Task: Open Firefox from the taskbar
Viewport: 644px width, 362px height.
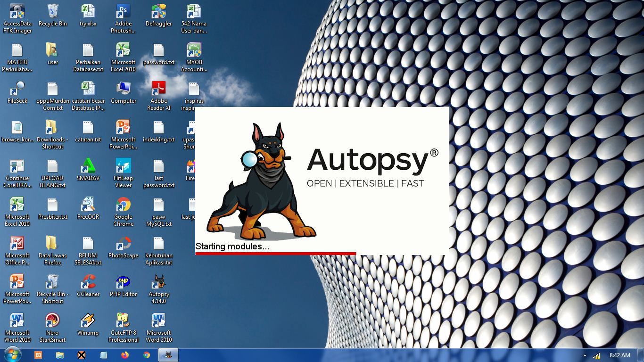Action: tap(125, 355)
